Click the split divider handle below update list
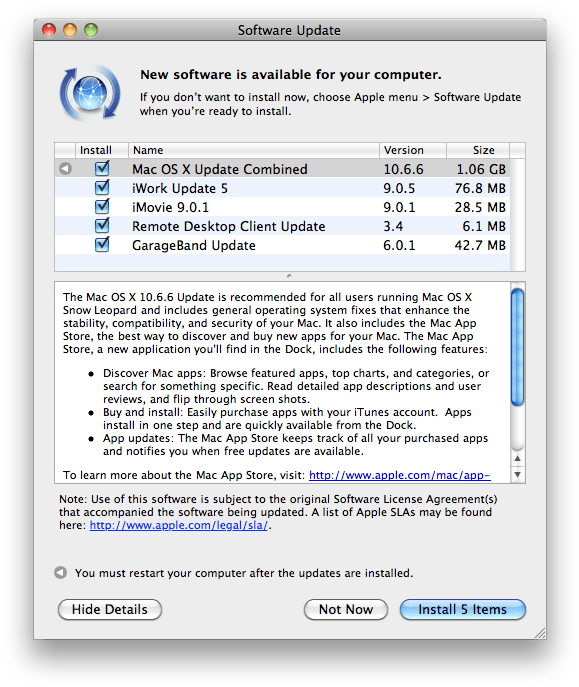The image size is (579, 687). (289, 276)
